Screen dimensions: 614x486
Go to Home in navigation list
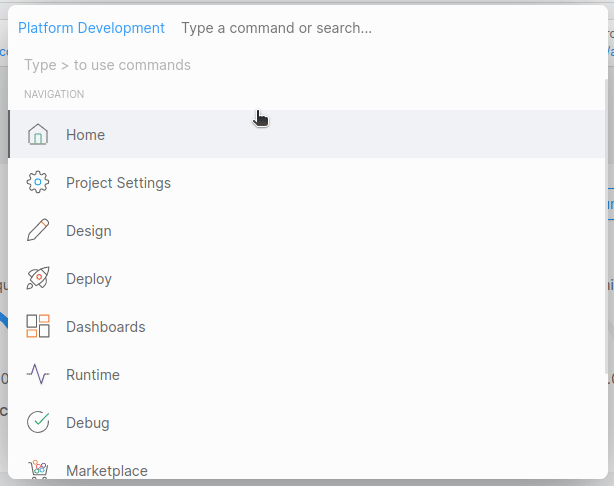point(307,134)
